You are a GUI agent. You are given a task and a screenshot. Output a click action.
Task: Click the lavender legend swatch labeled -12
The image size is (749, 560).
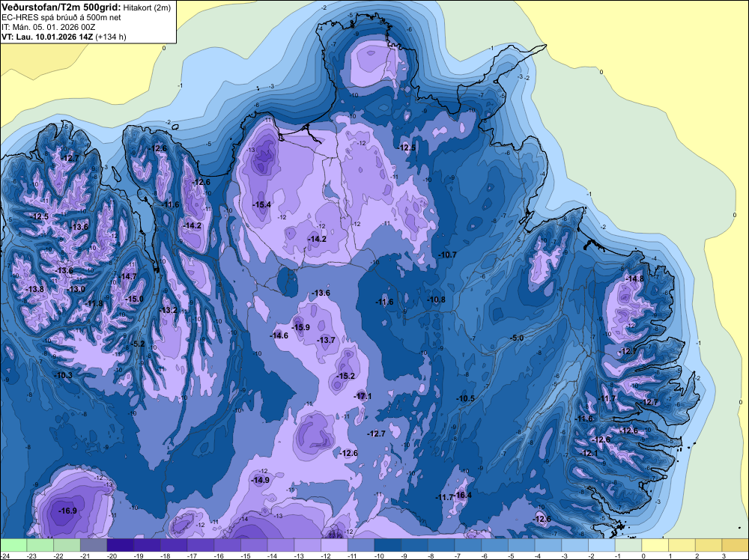click(334, 545)
